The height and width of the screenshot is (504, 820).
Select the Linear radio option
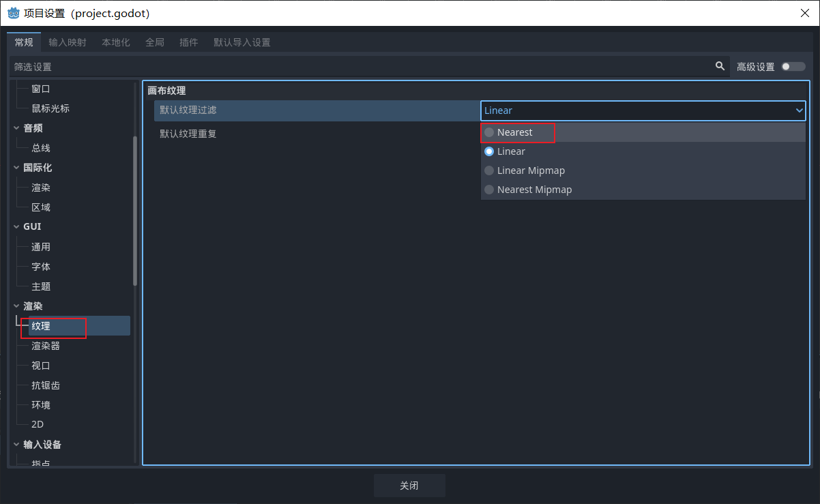[x=511, y=151]
